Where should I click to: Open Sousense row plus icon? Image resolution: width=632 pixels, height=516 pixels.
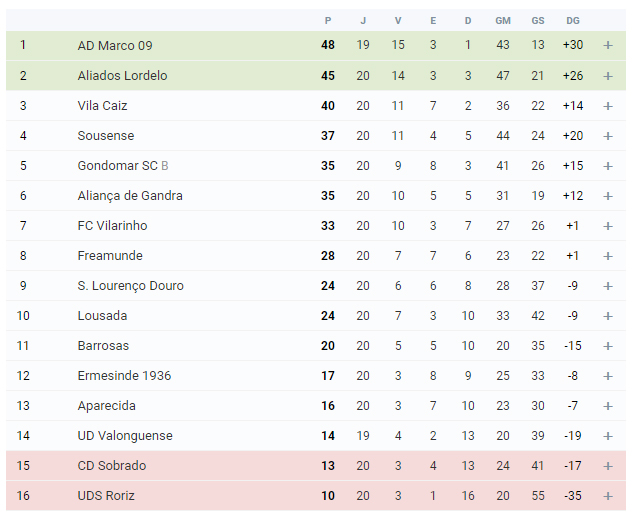tap(608, 136)
